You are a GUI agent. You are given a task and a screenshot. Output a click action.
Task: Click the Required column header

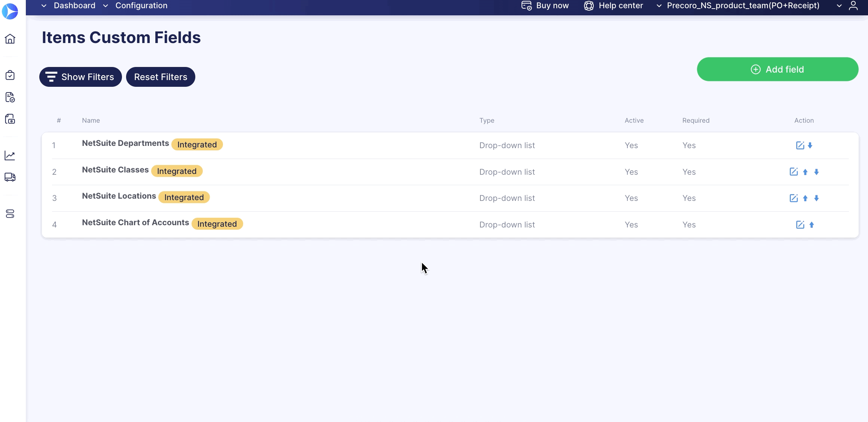coord(696,120)
